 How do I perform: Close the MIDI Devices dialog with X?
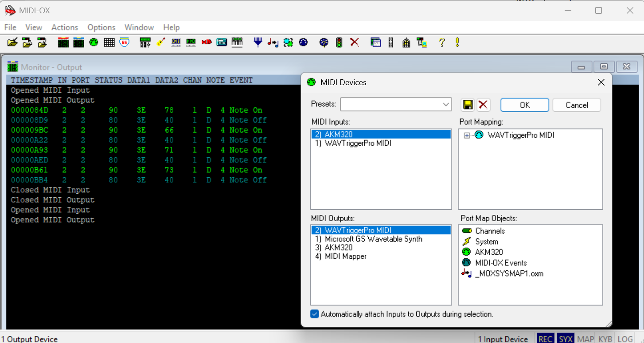(601, 82)
